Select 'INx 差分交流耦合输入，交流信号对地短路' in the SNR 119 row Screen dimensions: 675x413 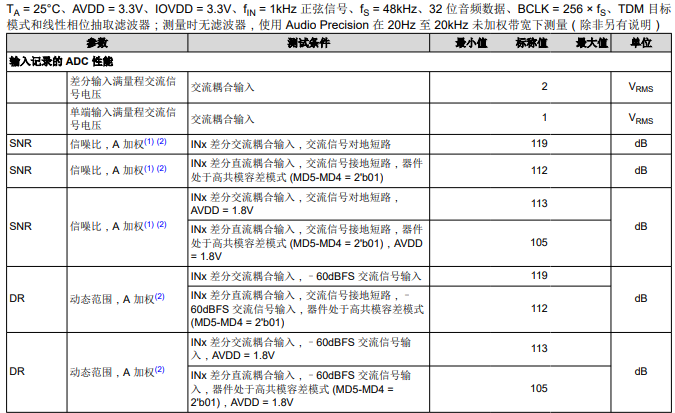click(x=291, y=144)
